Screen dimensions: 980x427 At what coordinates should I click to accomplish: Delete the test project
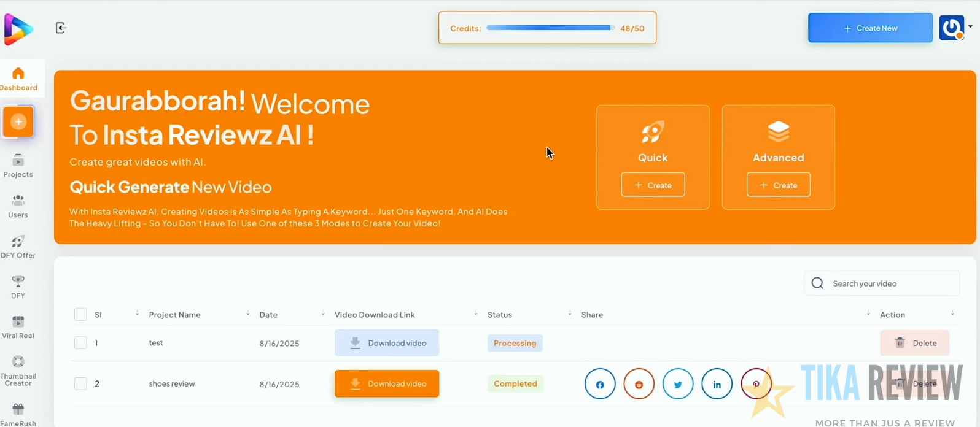click(914, 343)
